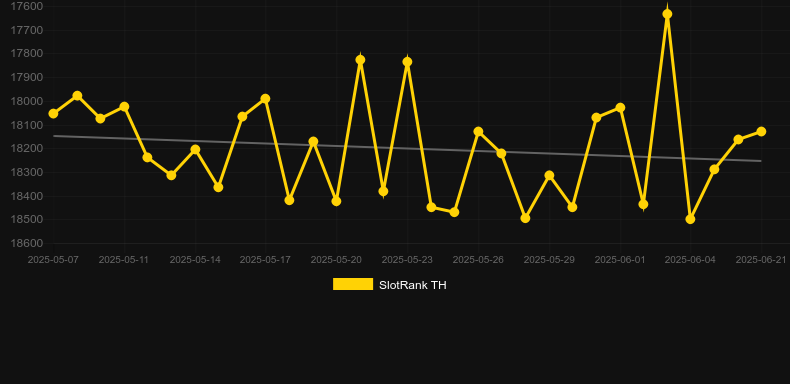The image size is (790, 384).
Task: Click the peak data point on 2025-05-23
Action: coord(408,62)
